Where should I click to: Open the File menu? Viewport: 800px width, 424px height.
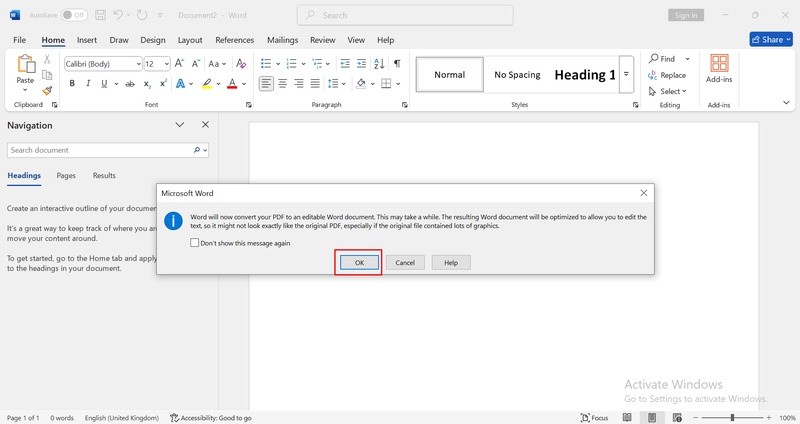pyautogui.click(x=19, y=40)
